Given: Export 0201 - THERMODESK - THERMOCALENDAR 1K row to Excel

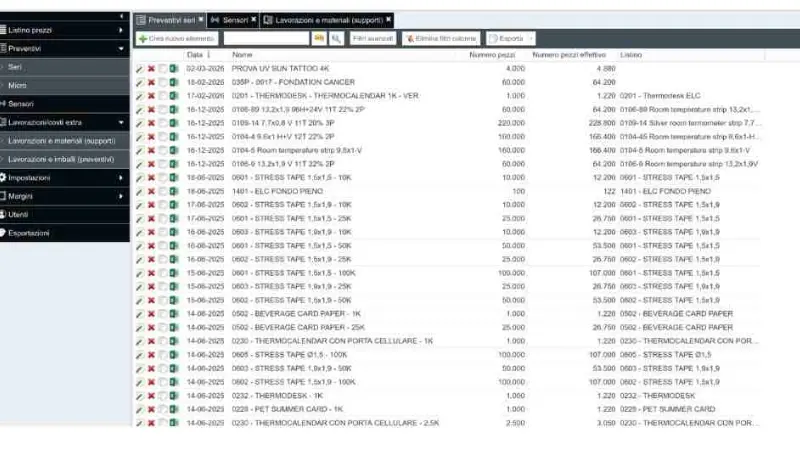Looking at the screenshot, I should point(174,96).
